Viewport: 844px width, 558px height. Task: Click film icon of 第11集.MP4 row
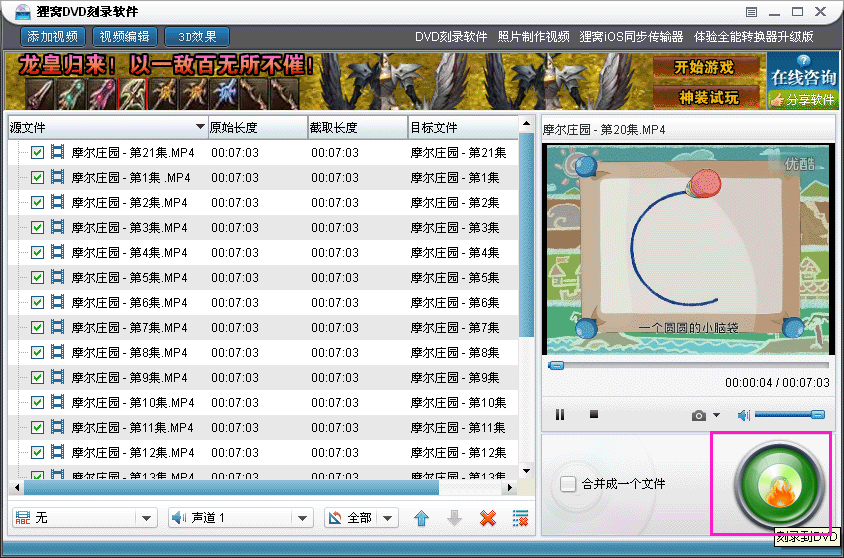[x=58, y=427]
